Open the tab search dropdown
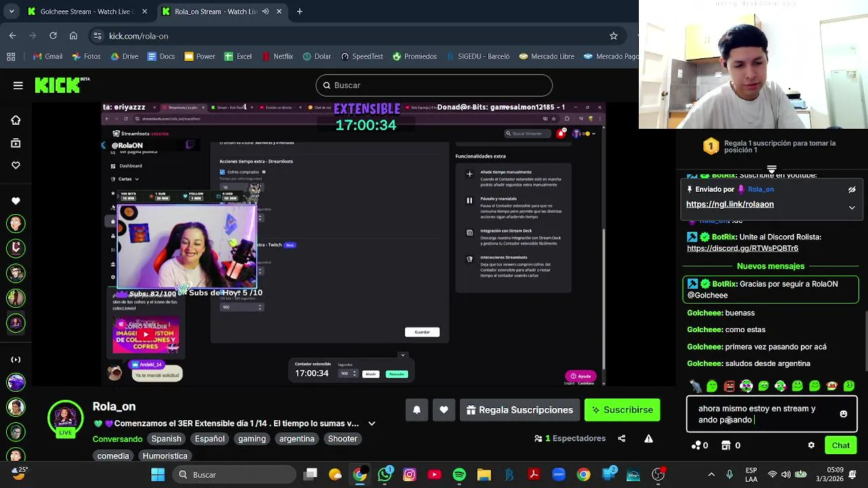Image resolution: width=868 pixels, height=488 pixels. click(x=12, y=12)
